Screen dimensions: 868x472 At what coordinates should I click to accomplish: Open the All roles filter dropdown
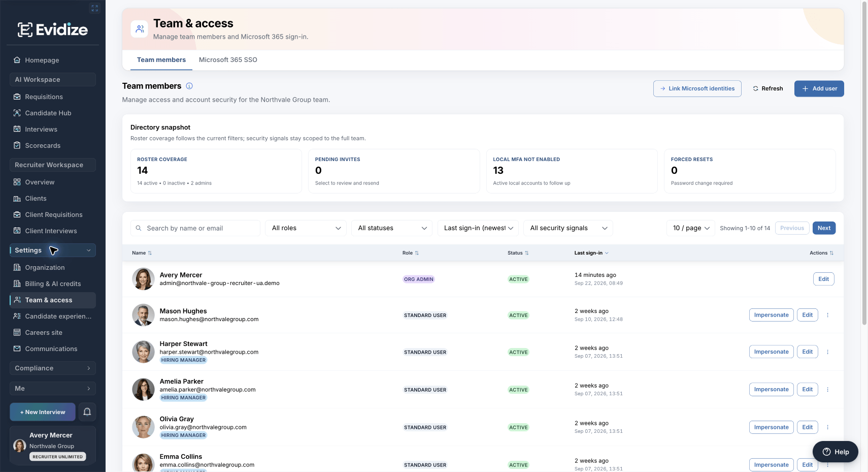[306, 228]
